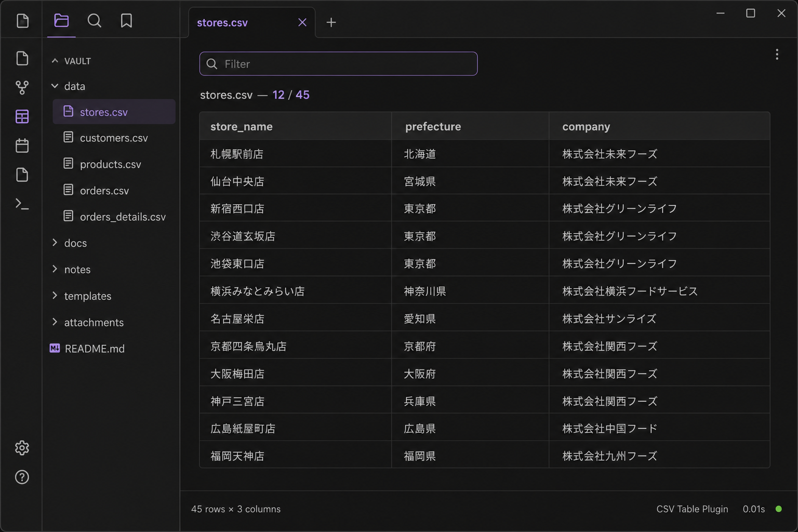The image size is (798, 532).
Task: Open the table view ribbon icon
Action: click(22, 116)
